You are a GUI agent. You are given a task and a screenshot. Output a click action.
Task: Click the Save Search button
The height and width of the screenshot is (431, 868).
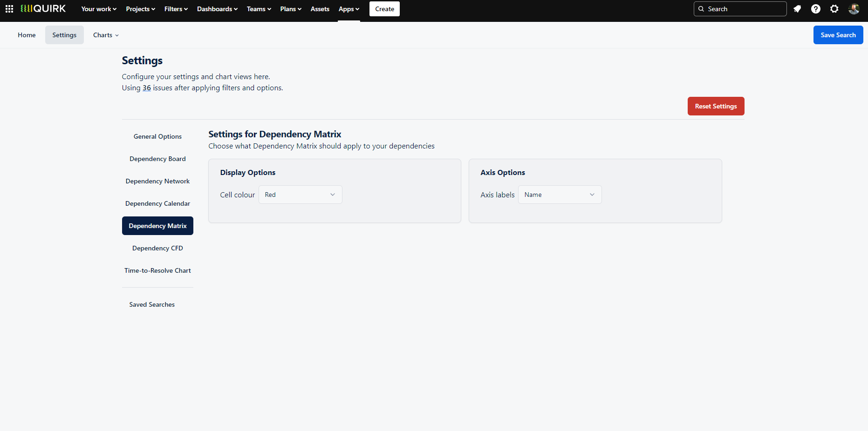pyautogui.click(x=838, y=35)
